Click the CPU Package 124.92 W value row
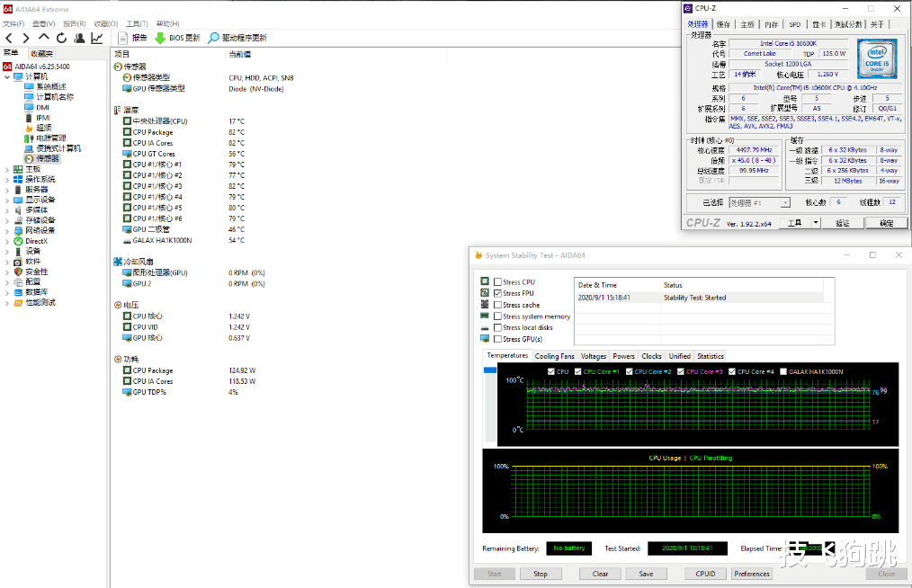This screenshot has width=912, height=588. pyautogui.click(x=243, y=370)
